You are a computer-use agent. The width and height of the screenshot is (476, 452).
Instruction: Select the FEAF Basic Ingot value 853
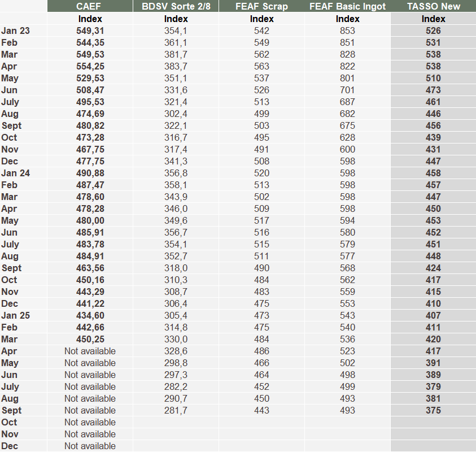coord(347,31)
